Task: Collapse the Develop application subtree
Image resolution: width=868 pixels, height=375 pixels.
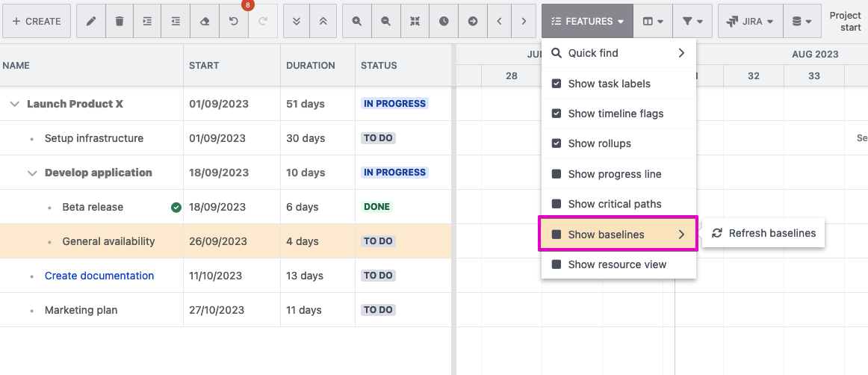Action: click(x=32, y=173)
